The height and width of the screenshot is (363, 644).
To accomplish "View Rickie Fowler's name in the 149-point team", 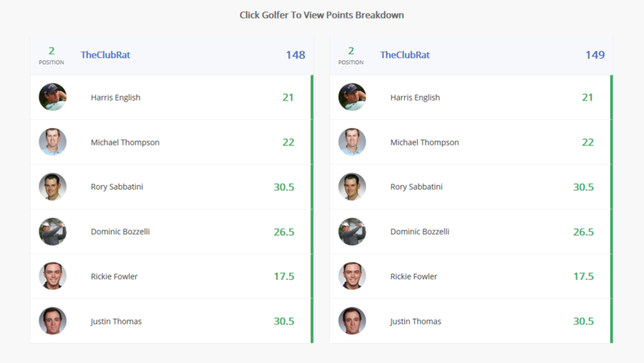I will [414, 276].
